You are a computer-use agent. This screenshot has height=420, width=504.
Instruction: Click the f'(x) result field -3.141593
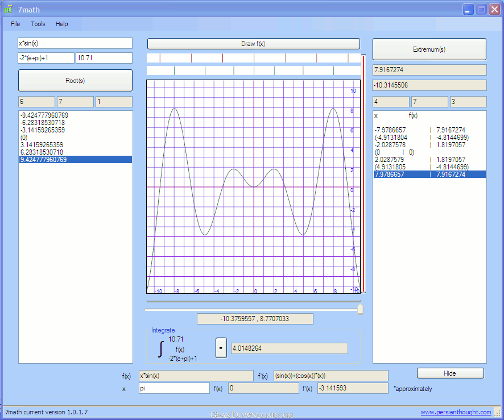pos(353,388)
